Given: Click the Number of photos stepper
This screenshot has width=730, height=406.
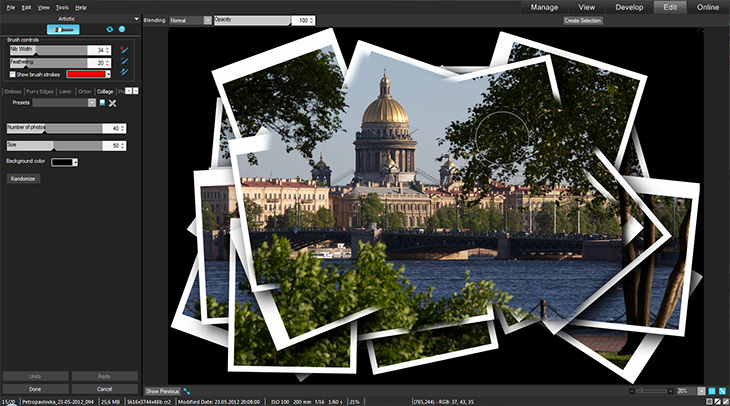Looking at the screenshot, I should 123,128.
